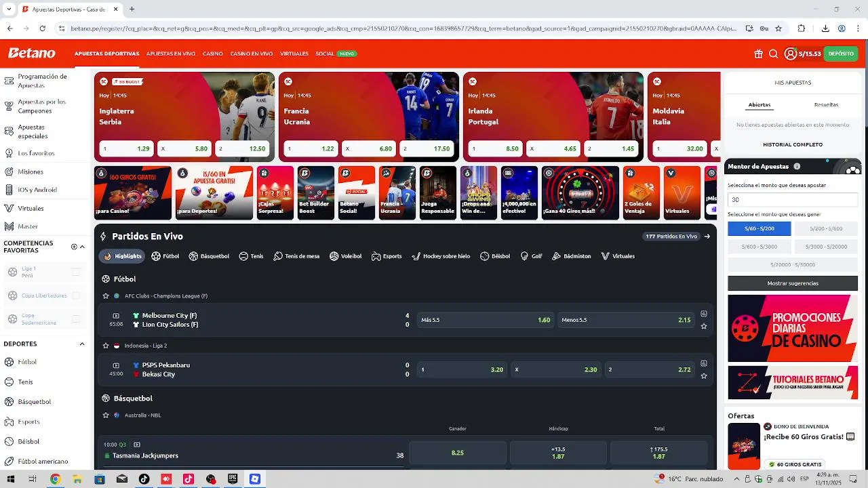Collapse the Deportes section chevron
868x488 pixels.
(82, 344)
